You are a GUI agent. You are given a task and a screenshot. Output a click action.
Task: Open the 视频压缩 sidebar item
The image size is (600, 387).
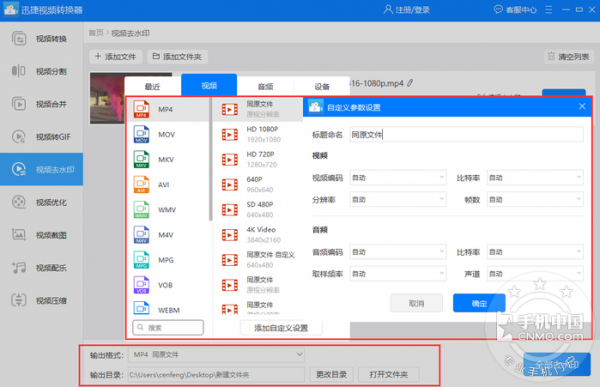[41, 300]
